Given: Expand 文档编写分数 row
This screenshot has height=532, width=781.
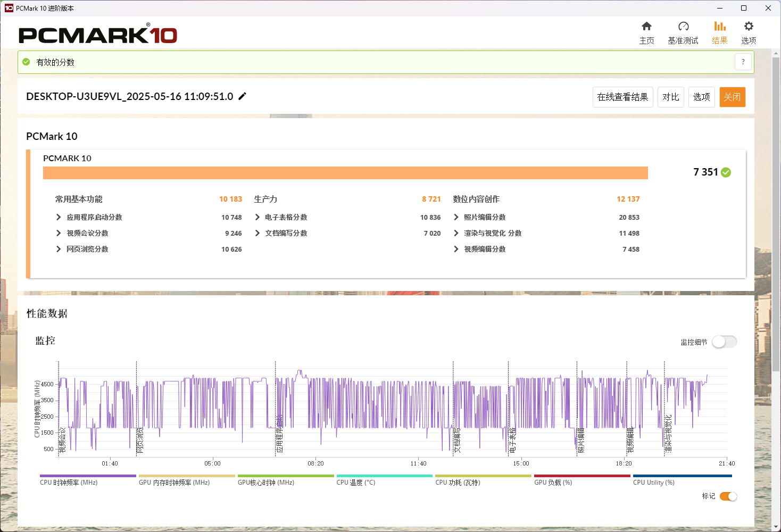Looking at the screenshot, I should pyautogui.click(x=257, y=233).
